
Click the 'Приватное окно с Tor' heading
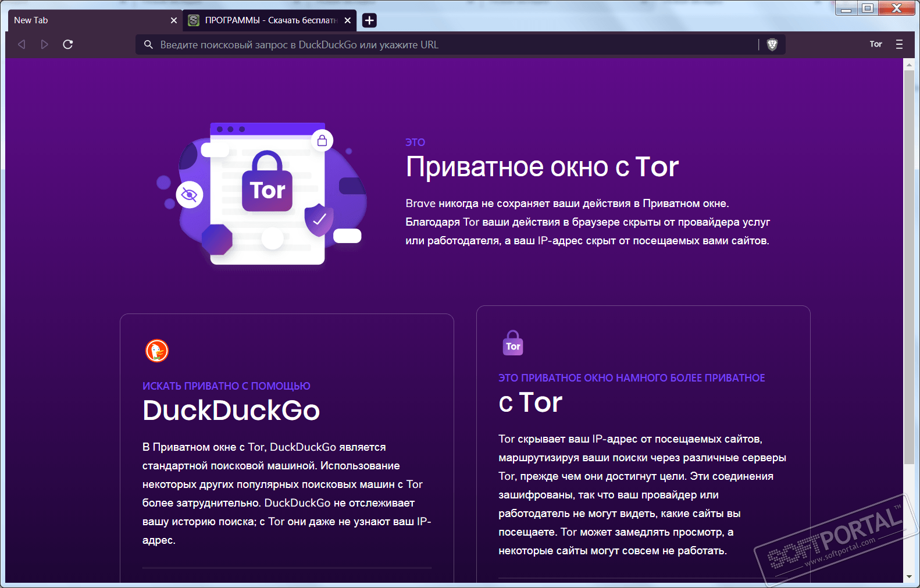point(542,167)
